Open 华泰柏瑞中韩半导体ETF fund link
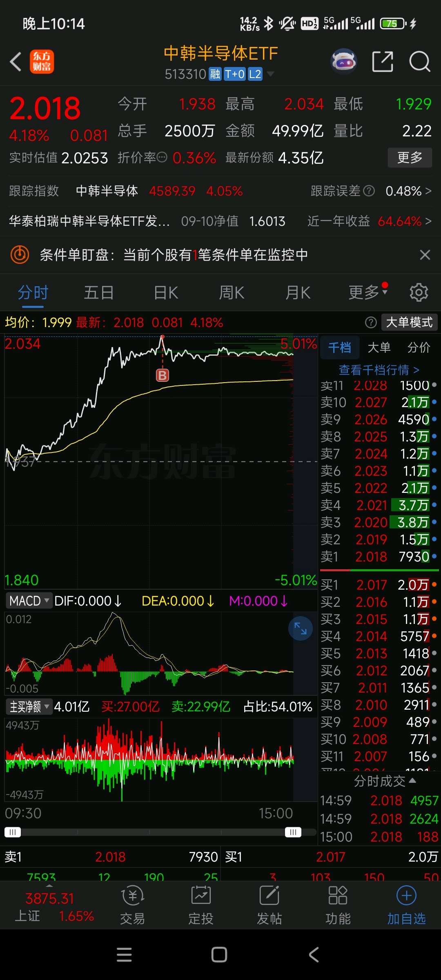 (89, 221)
